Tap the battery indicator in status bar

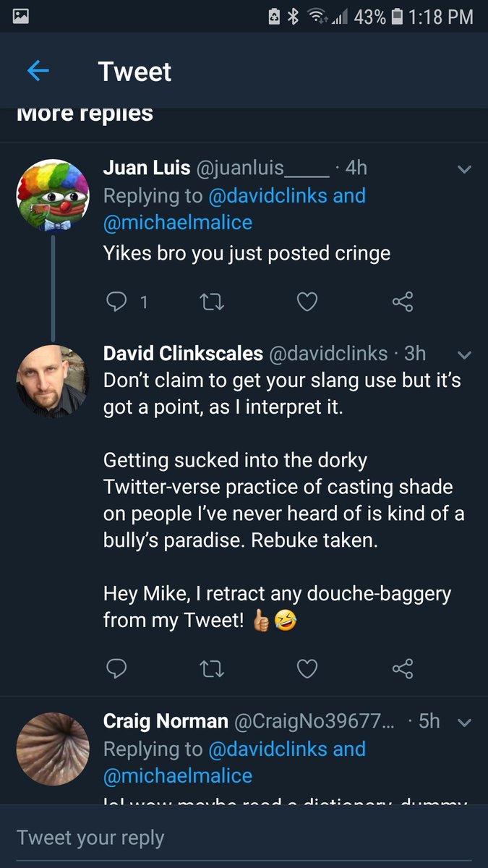pyautogui.click(x=396, y=17)
